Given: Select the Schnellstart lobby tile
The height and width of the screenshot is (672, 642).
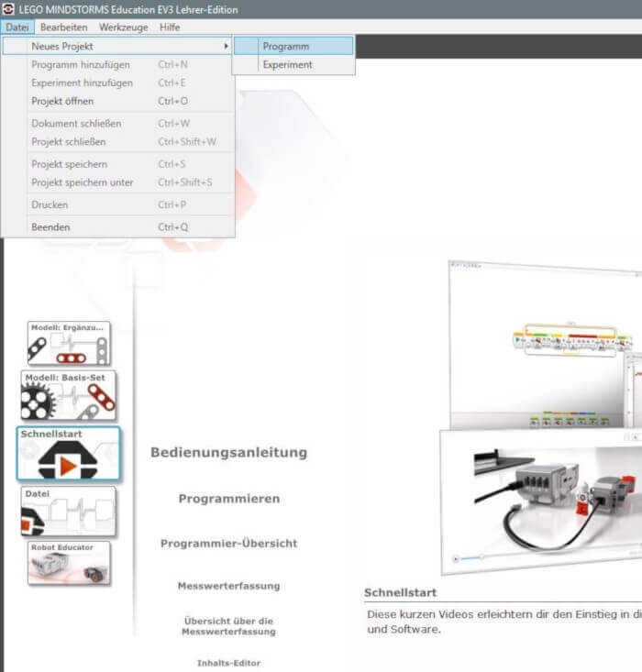Looking at the screenshot, I should coord(69,454).
